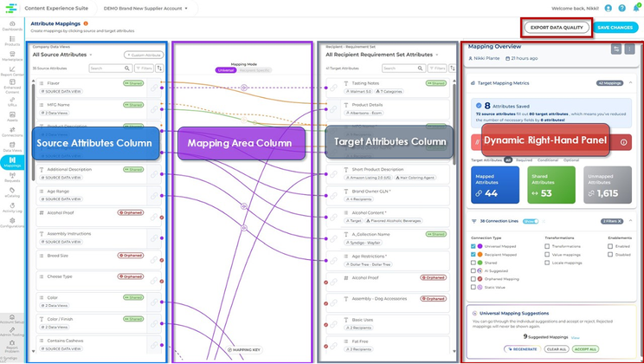Open DEMO Brand New Supplier Account dropdown
644x364 pixels.
point(145,8)
